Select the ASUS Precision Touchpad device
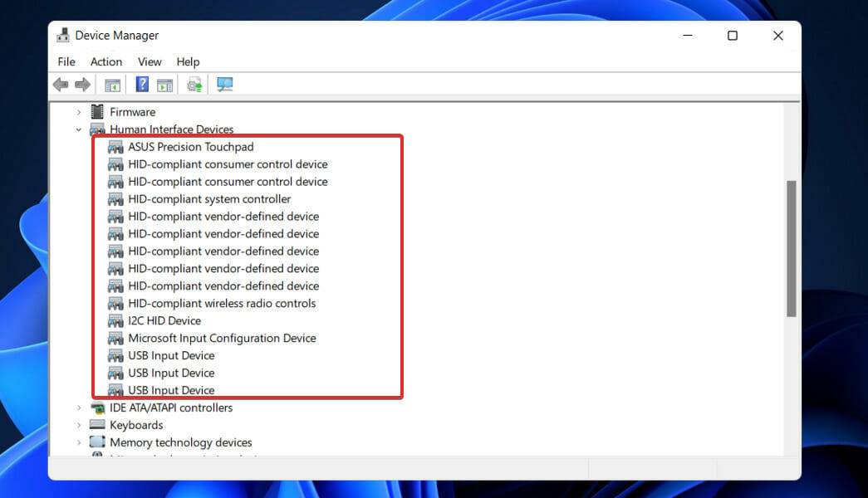Viewport: 868px width, 498px height. pos(190,146)
